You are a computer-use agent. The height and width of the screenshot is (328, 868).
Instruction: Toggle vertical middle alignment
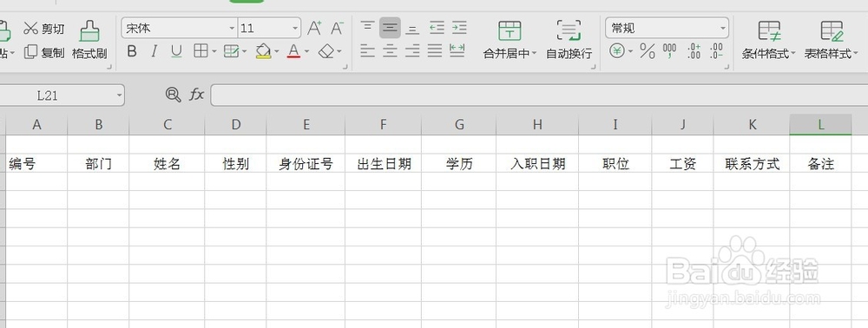[390, 28]
